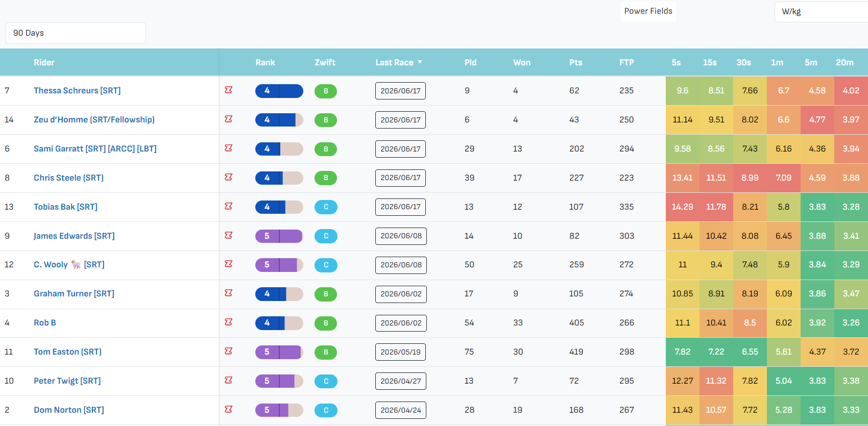Screen dimensions: 868x426
Task: Click the red 14.29 5s power cell
Action: tap(682, 207)
